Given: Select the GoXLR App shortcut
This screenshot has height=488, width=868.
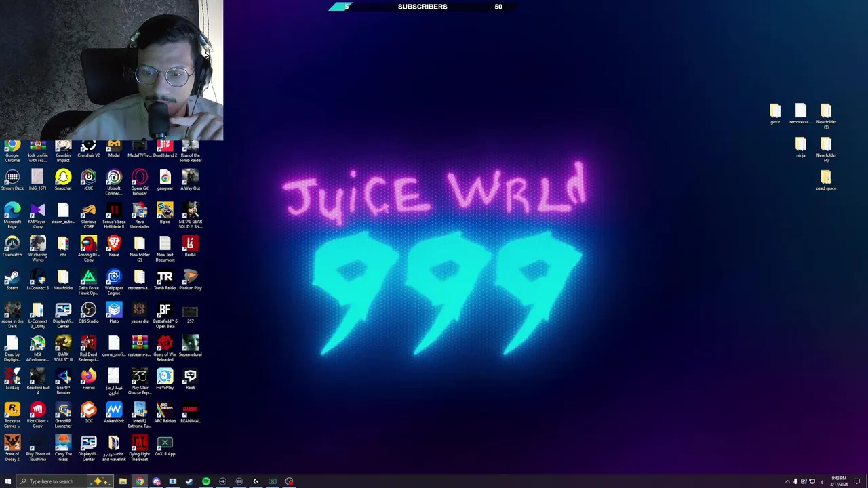Looking at the screenshot, I should pos(165,446).
